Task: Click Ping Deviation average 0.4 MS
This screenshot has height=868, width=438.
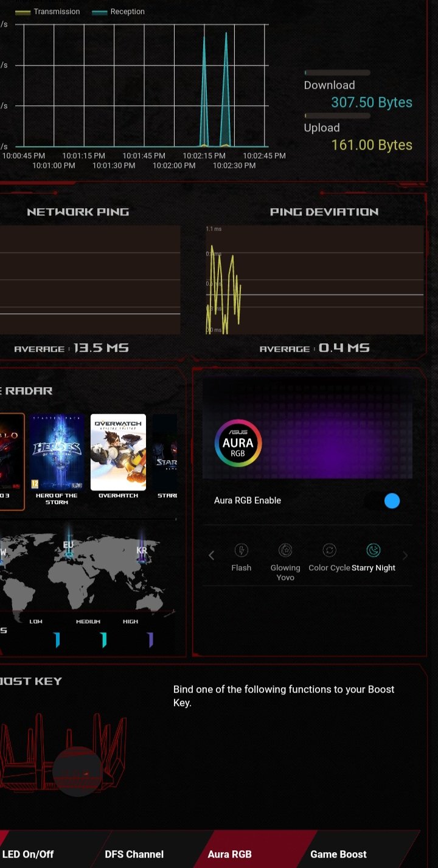Action: 315,348
